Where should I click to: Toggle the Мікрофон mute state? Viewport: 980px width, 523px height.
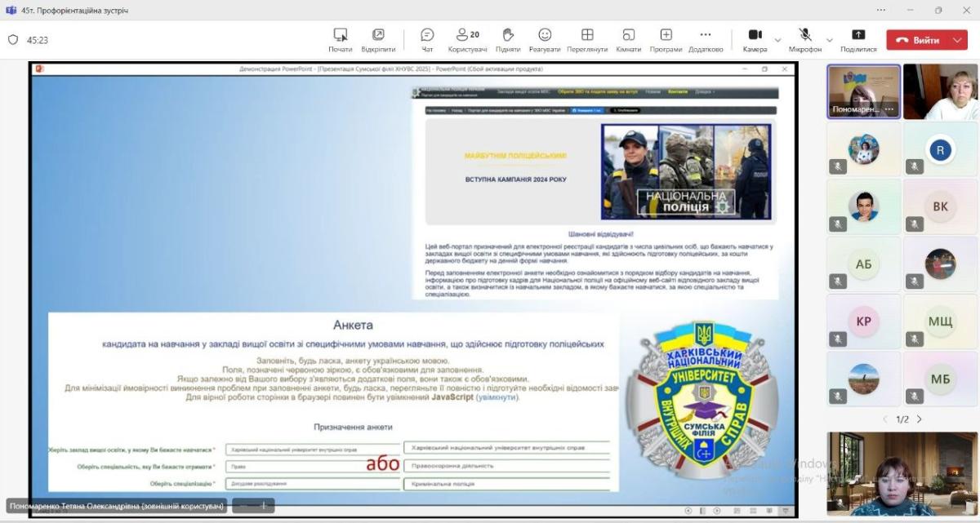coord(804,35)
